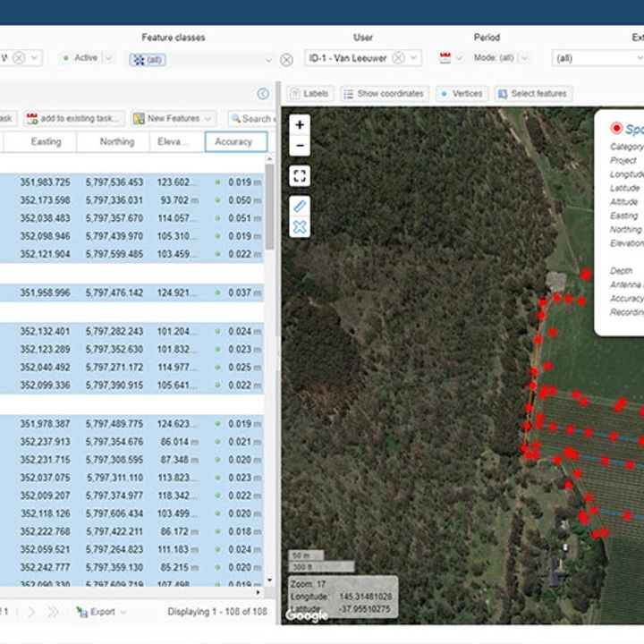Remove the ID-1 Van Leeuwer user filter
The height and width of the screenshot is (644, 644).
coord(399,58)
